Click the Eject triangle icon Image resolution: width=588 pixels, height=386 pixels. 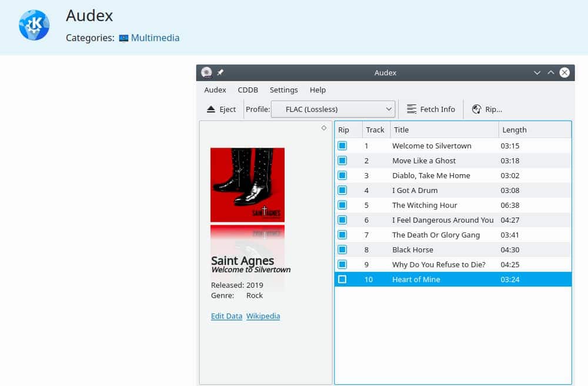(x=211, y=109)
